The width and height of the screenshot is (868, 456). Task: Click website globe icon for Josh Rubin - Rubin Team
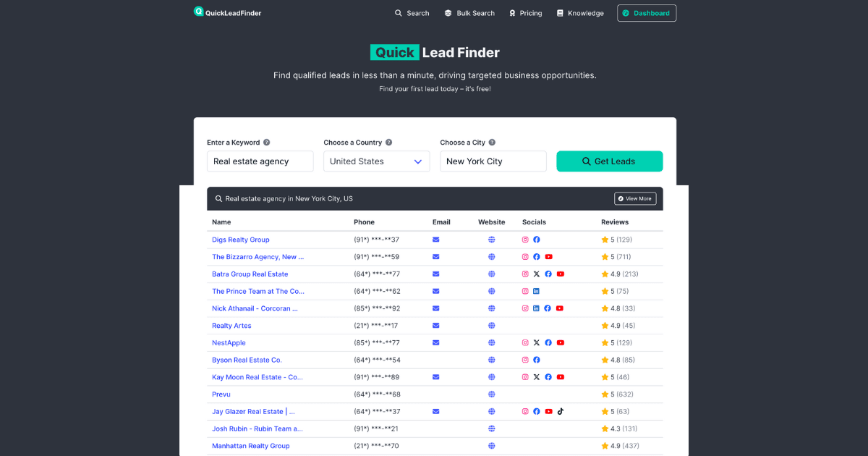coord(492,428)
